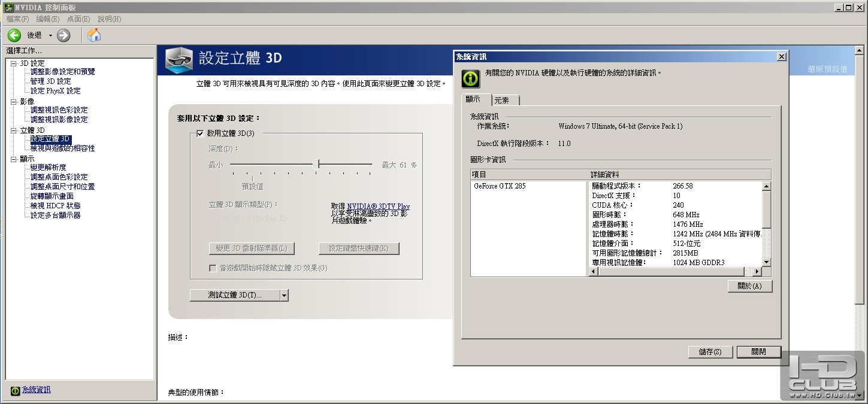
Task: Toggle 當遊戲開始時隱藏立體 3D 效果 checkbox
Action: [x=213, y=268]
